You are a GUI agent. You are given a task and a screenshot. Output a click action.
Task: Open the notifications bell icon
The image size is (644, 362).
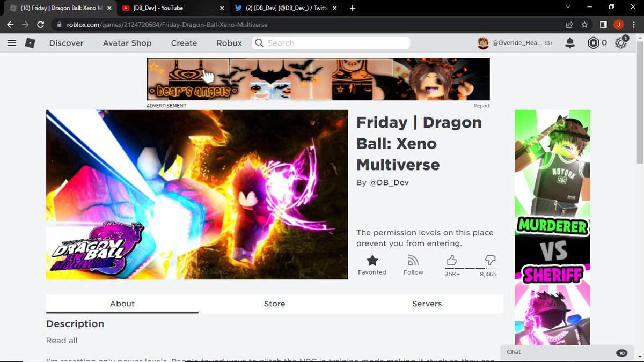tap(570, 43)
